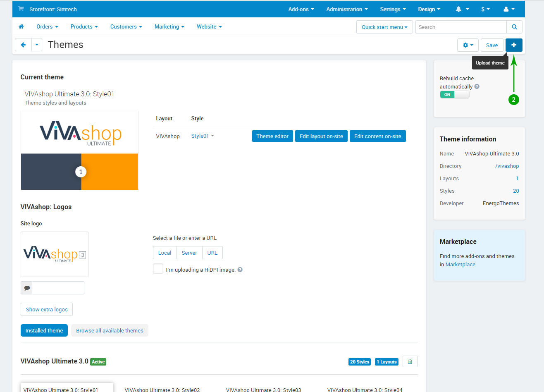Click in the Search input field

pos(461,27)
